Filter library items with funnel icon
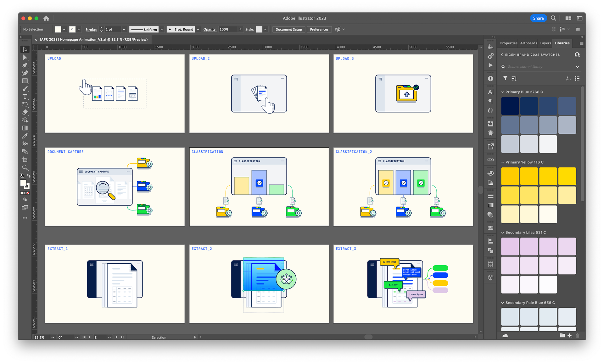The height and width of the screenshot is (364, 604). click(505, 78)
